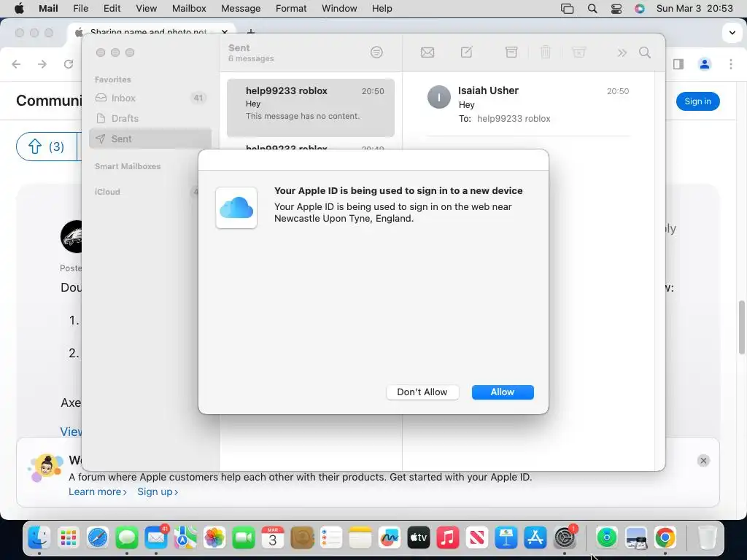Screen dimensions: 747x560
Task: Search mail with the magnifier icon
Action: click(645, 52)
